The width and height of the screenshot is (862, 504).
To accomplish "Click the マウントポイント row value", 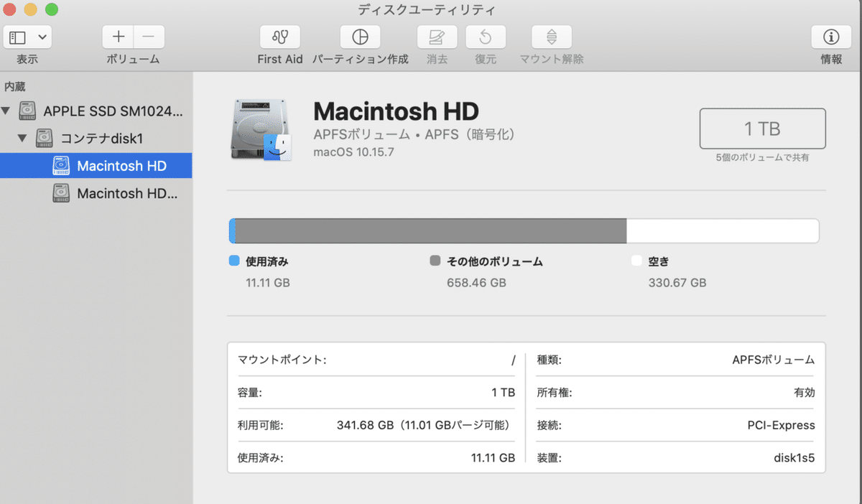I will point(513,360).
